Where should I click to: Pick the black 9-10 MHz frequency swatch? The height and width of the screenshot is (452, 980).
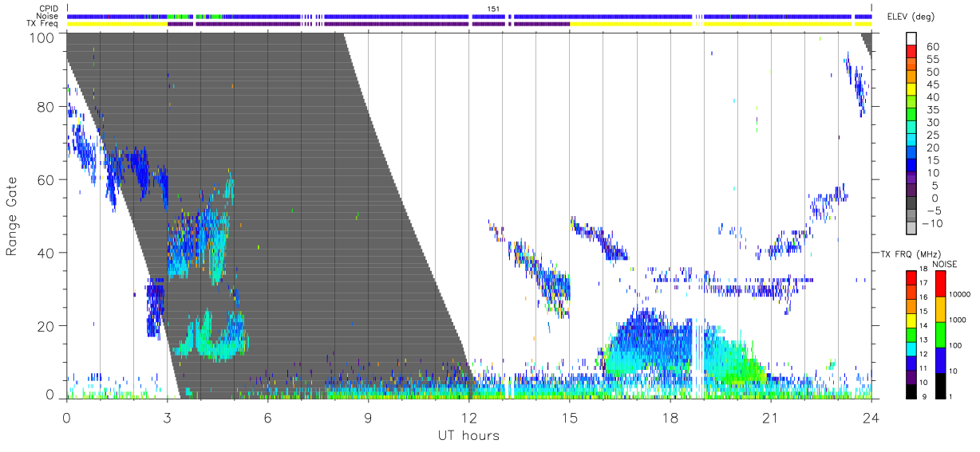(x=911, y=391)
